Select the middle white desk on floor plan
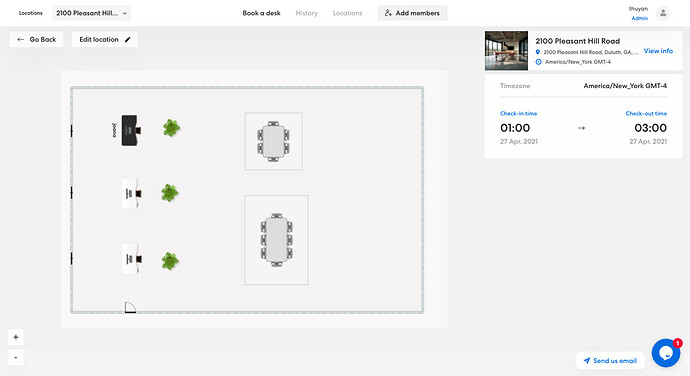 pyautogui.click(x=132, y=193)
